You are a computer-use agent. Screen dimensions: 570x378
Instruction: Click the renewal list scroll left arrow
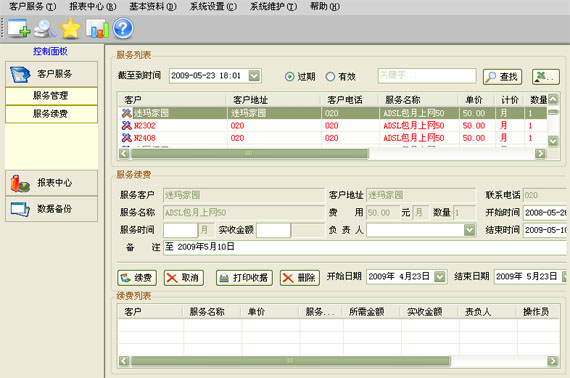point(124,361)
